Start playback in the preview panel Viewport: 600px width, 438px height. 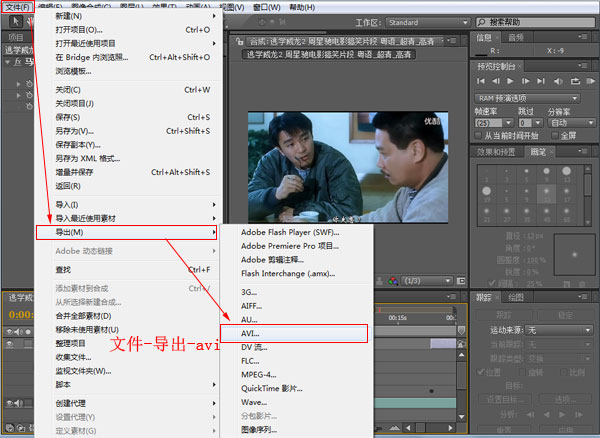tap(510, 81)
